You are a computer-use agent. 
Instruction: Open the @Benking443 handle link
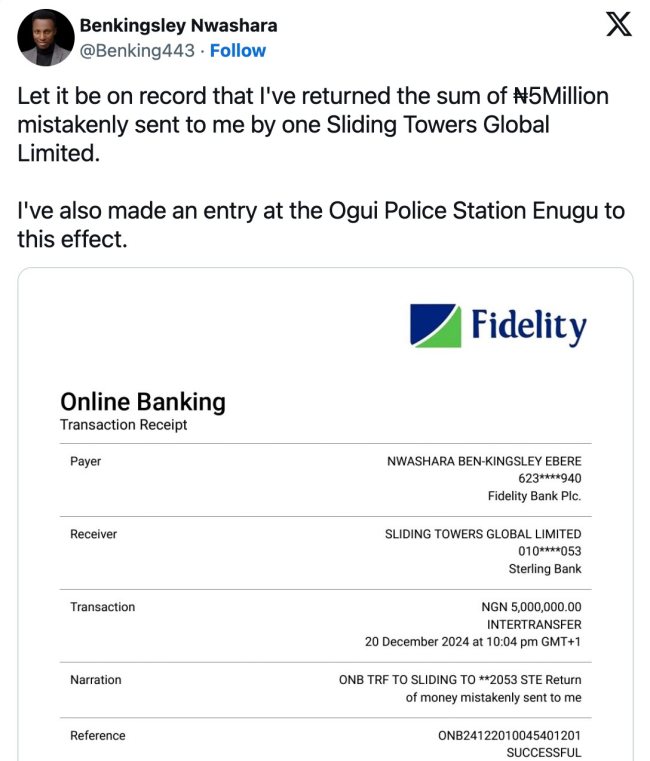point(136,50)
